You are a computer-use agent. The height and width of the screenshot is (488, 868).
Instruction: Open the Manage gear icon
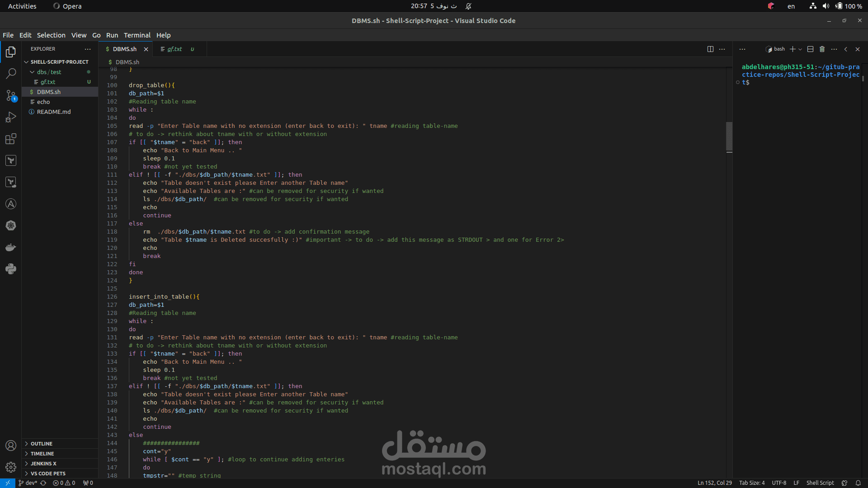(x=11, y=467)
